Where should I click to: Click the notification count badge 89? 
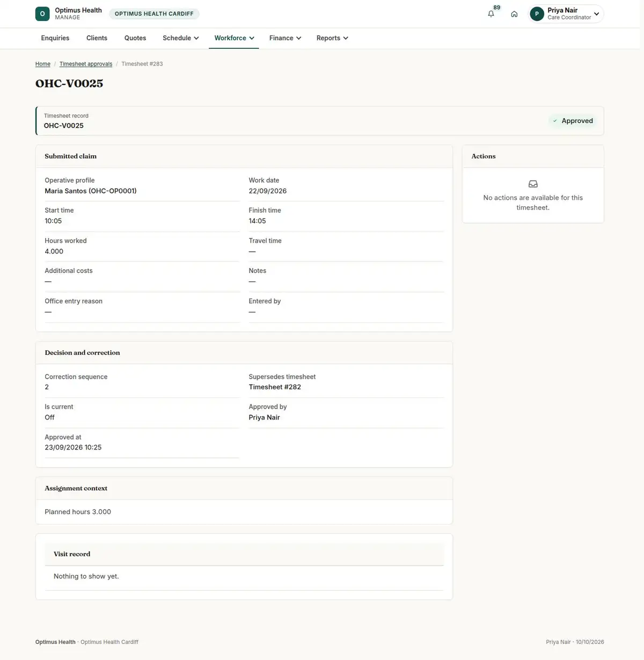click(497, 8)
